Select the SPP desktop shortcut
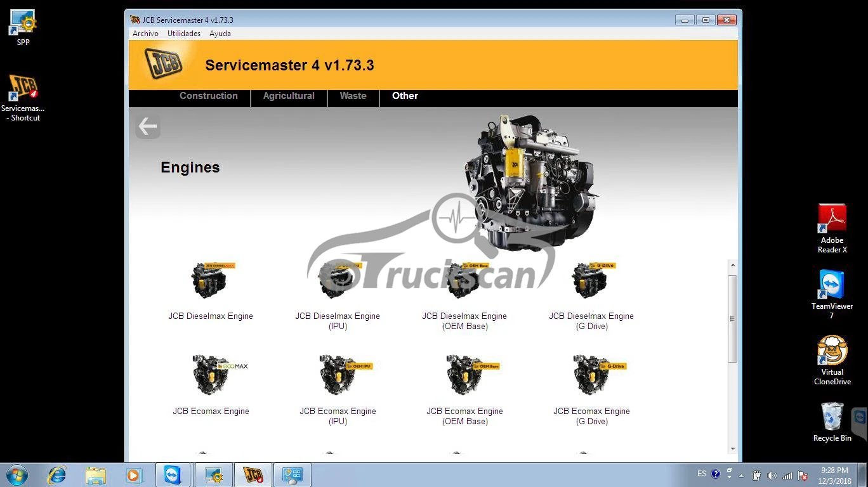Viewport: 868px width, 487px height. point(23,28)
